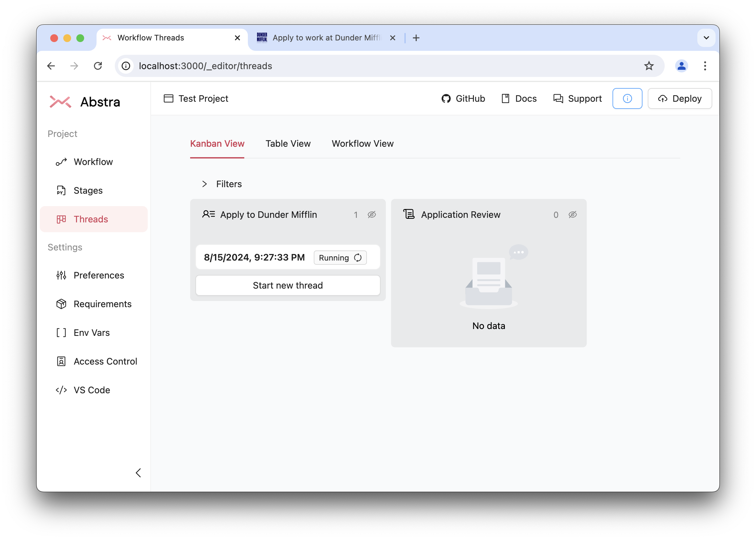Toggle visibility on Apply to Dunder Mifflin stage
The image size is (756, 540).
click(372, 214)
